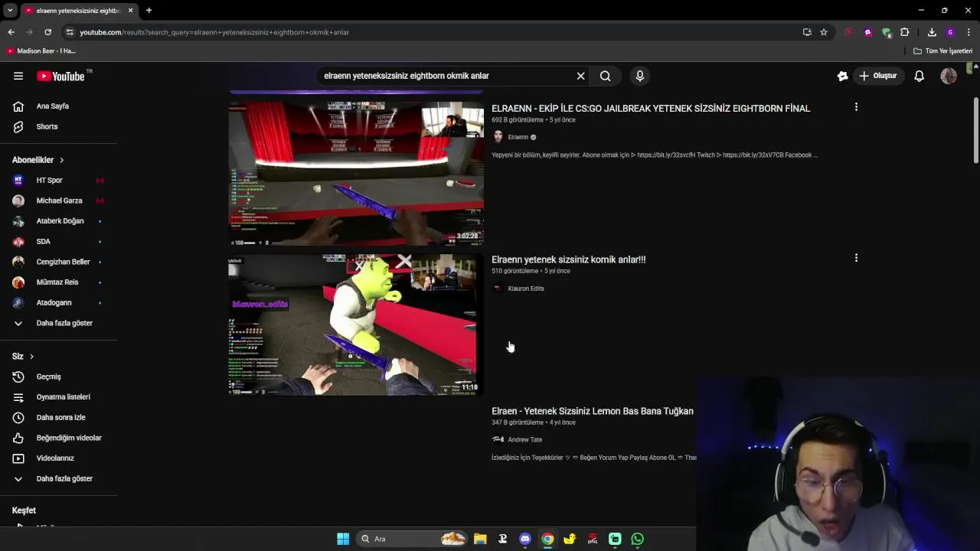Image resolution: width=980 pixels, height=551 pixels.
Task: Bookmark this page with star icon
Action: click(824, 32)
